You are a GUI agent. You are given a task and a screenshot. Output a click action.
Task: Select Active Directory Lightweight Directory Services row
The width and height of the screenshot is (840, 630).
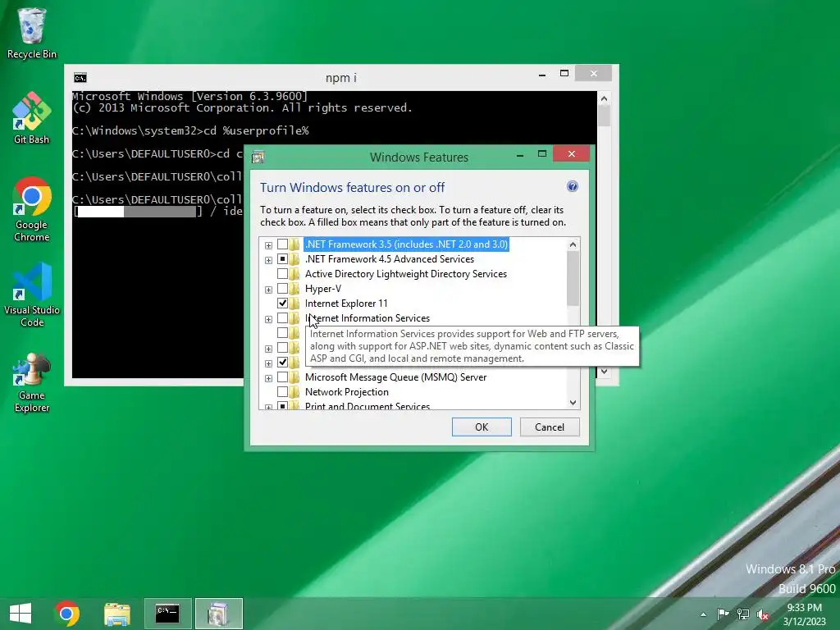pyautogui.click(x=405, y=274)
